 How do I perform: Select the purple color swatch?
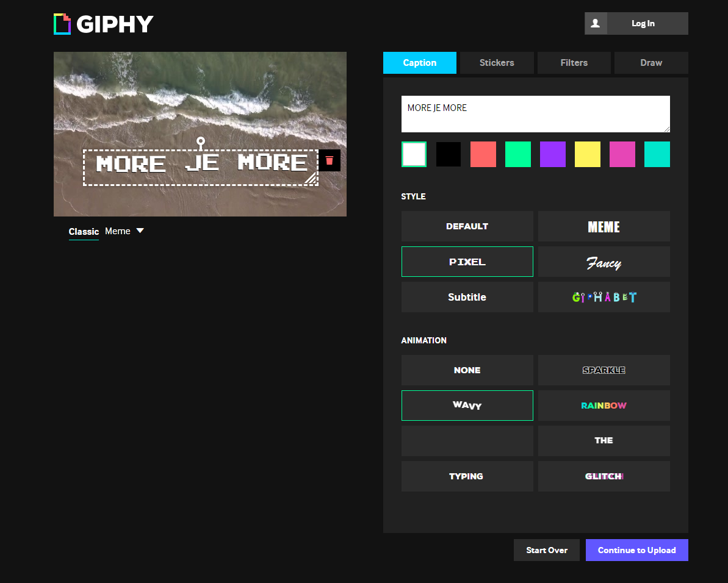(553, 154)
